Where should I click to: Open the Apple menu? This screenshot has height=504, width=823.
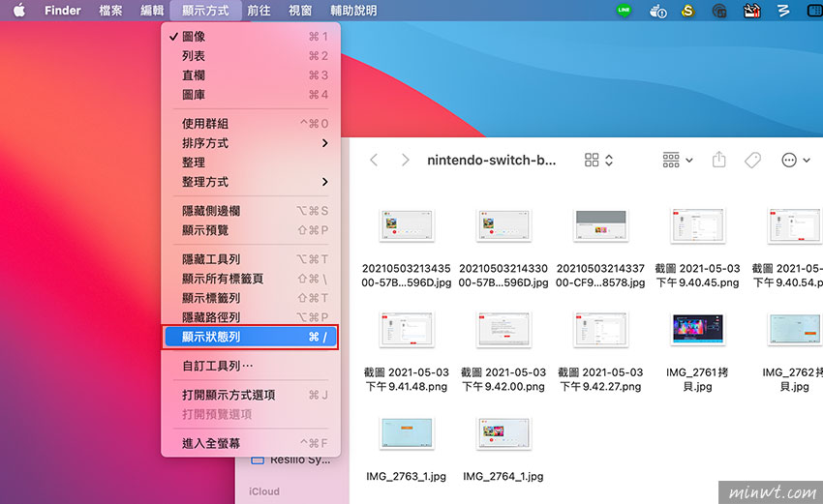[19, 11]
